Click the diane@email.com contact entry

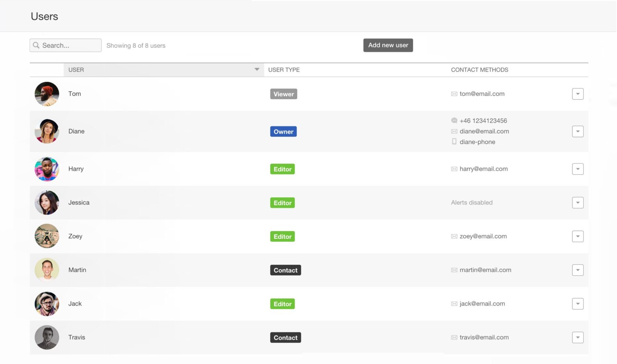point(484,131)
